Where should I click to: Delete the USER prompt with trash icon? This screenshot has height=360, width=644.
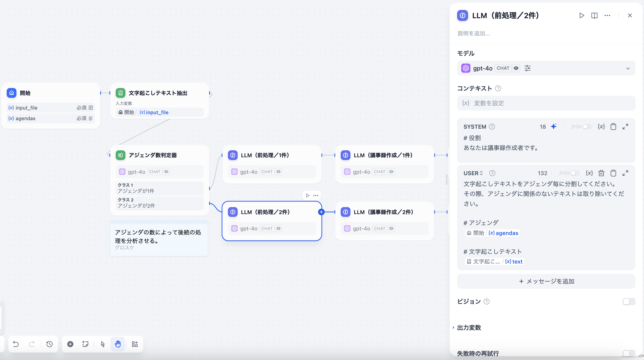click(x=602, y=173)
